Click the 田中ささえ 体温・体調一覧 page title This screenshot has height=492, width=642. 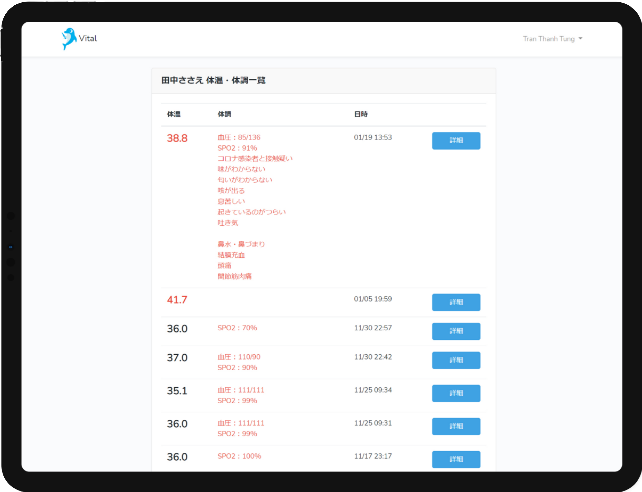pyautogui.click(x=213, y=79)
